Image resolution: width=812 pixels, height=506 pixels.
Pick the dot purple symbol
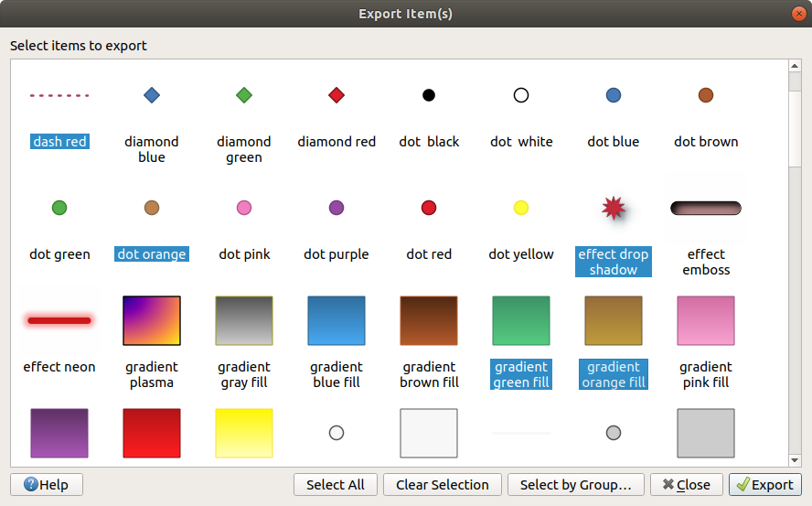[337, 209]
